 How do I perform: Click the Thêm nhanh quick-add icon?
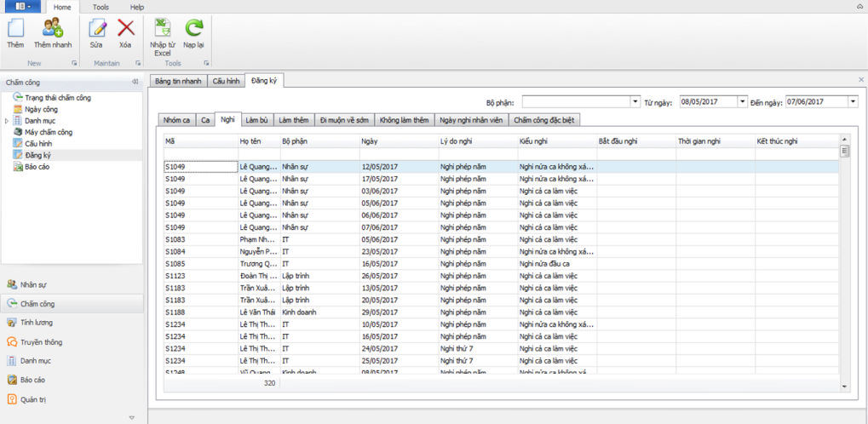pyautogui.click(x=53, y=29)
